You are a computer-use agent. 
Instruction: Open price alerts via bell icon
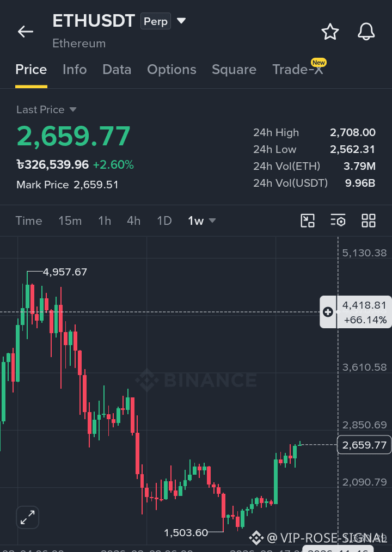point(366,32)
